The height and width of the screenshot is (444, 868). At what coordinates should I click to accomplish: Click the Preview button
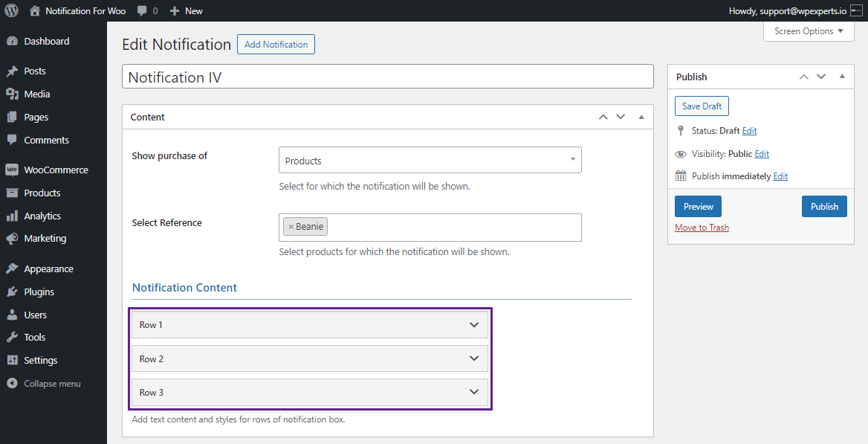point(698,206)
